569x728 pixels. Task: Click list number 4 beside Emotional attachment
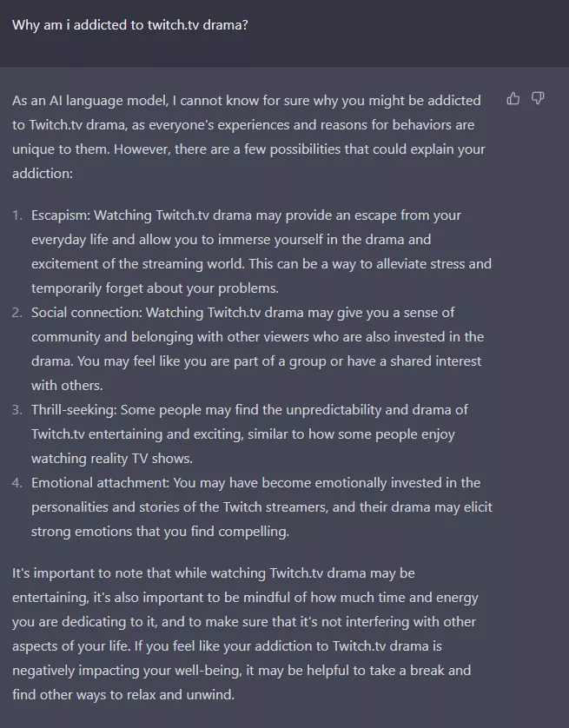pos(17,483)
